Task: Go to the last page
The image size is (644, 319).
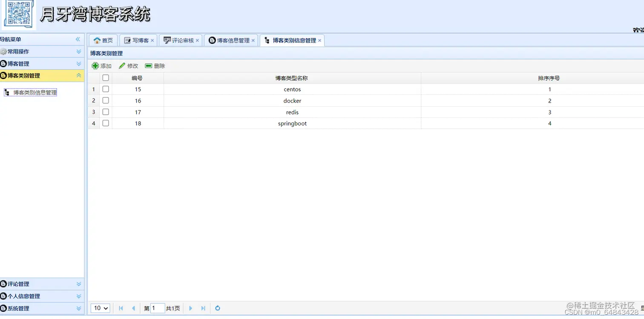Action: click(203, 308)
